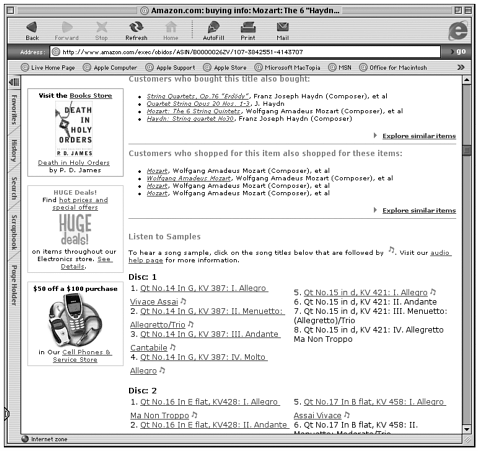Open Apple Support favorite
This screenshot has height=451, width=480.
click(170, 68)
